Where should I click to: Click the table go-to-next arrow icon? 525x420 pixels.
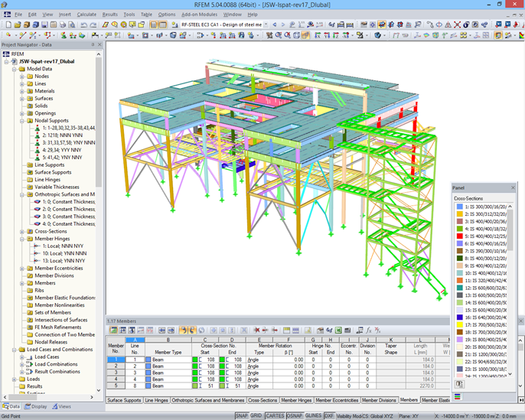coord(171,330)
